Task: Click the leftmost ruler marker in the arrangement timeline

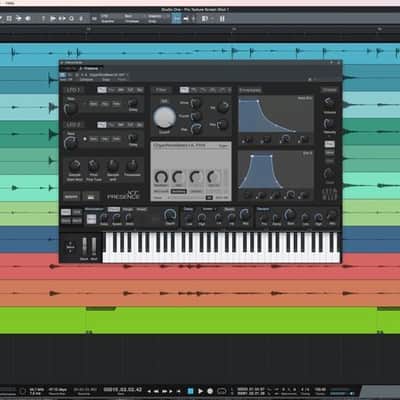Action: [88, 29]
